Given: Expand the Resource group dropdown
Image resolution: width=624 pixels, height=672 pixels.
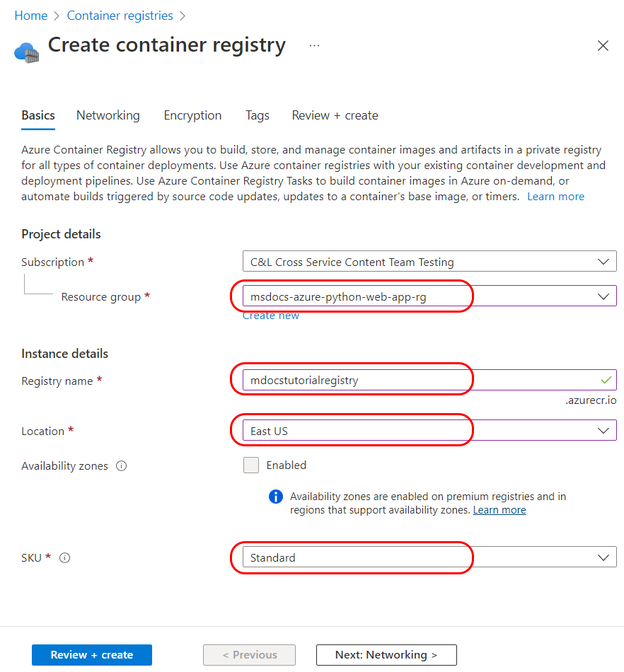Looking at the screenshot, I should 429,296.
